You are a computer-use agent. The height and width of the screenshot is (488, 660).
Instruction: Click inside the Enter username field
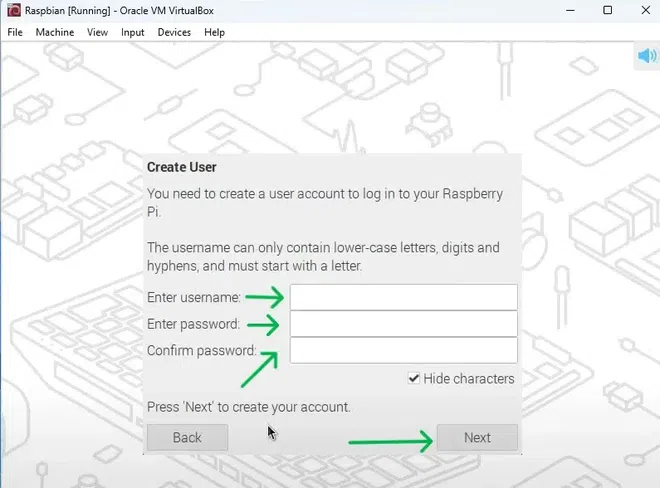pyautogui.click(x=403, y=297)
